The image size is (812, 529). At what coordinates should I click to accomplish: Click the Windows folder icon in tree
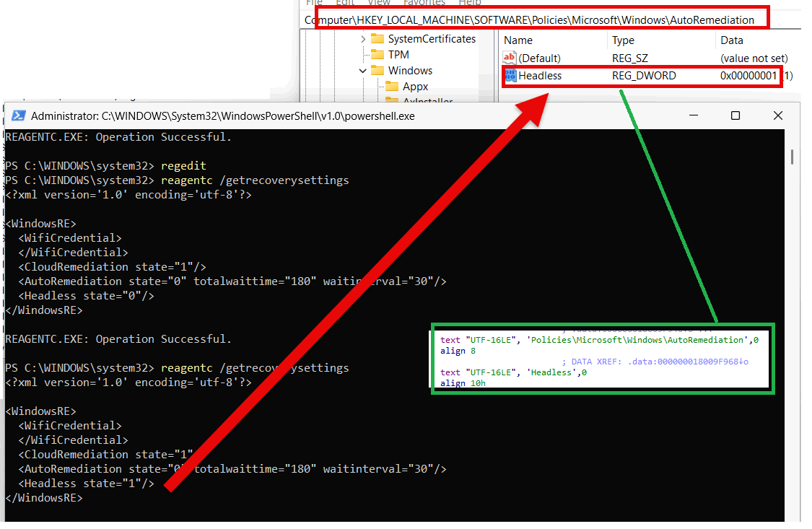click(378, 71)
